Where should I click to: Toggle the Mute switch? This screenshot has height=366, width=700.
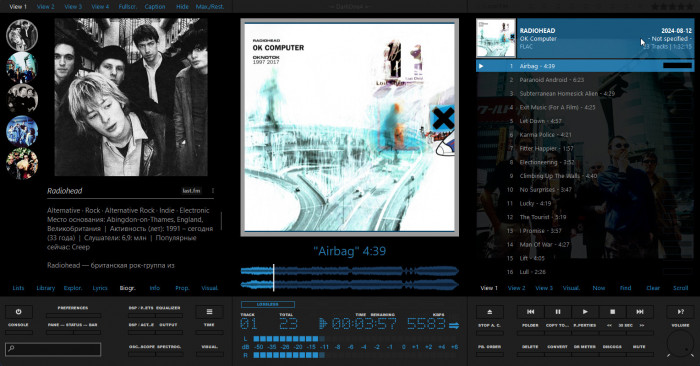point(639,354)
